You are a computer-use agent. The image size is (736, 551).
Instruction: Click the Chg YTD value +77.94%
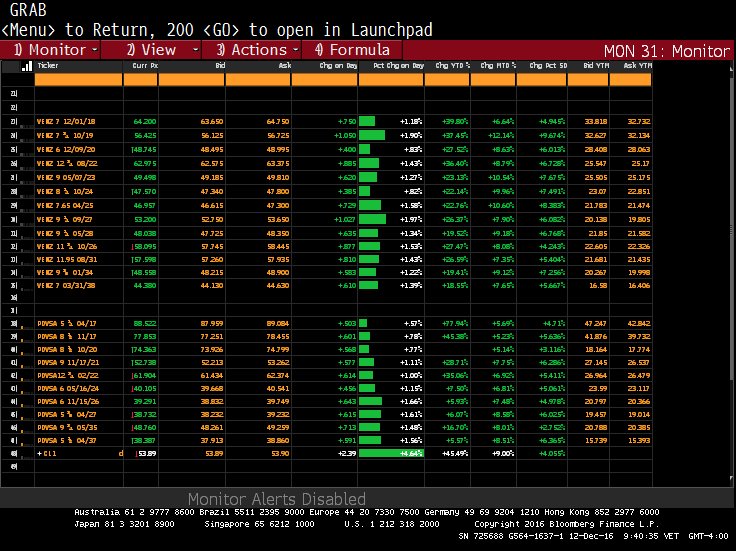click(x=455, y=323)
